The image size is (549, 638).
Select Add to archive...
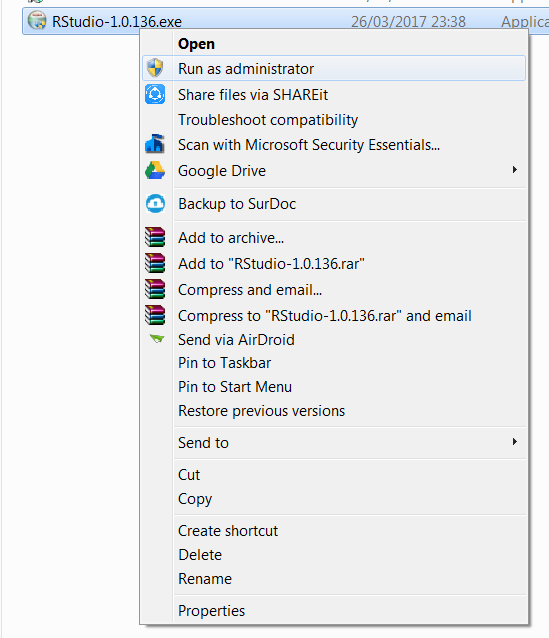coord(334,238)
